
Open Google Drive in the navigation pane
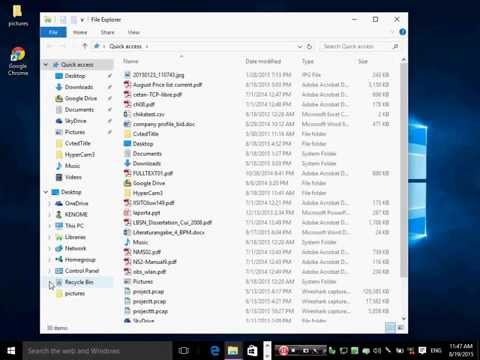[x=81, y=98]
